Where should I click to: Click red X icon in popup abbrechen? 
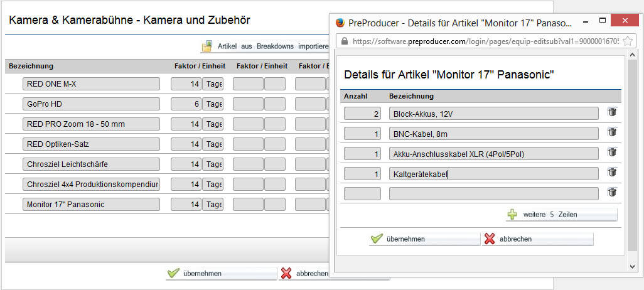(x=490, y=239)
